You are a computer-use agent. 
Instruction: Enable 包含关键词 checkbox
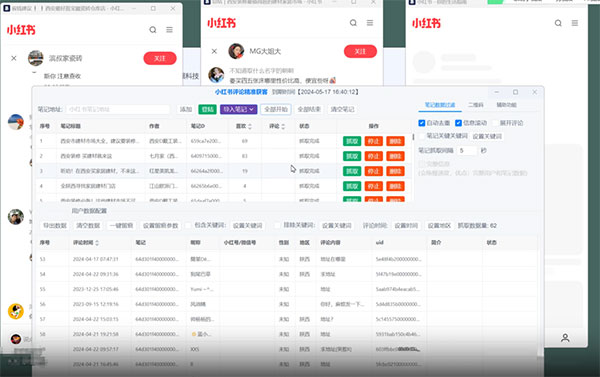click(188, 225)
